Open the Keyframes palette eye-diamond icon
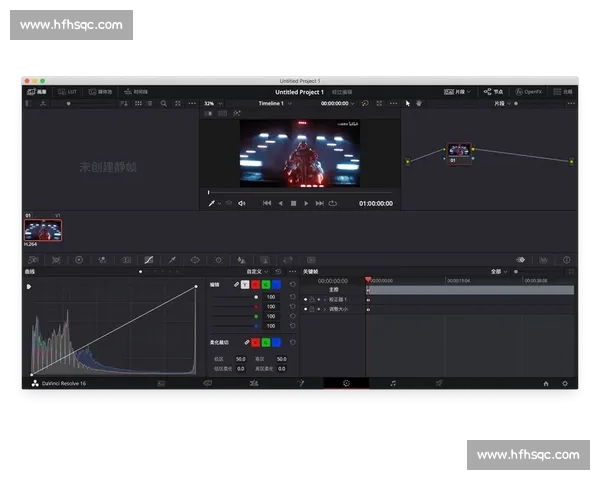 click(520, 260)
